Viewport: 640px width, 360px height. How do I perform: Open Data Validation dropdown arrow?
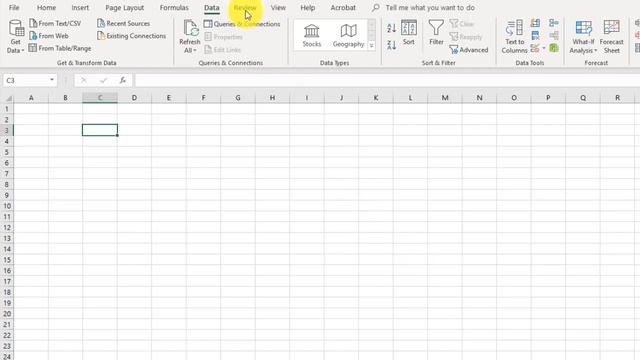(x=544, y=49)
